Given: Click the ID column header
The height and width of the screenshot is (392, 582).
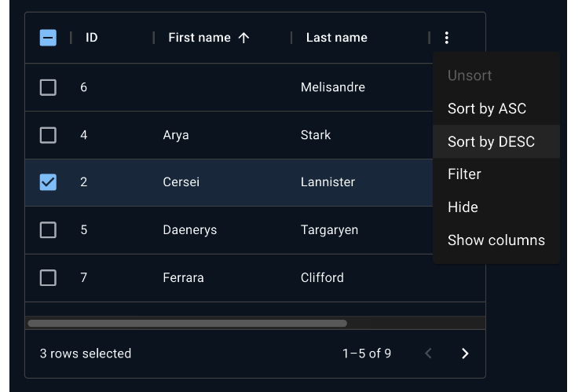Looking at the screenshot, I should 92,38.
